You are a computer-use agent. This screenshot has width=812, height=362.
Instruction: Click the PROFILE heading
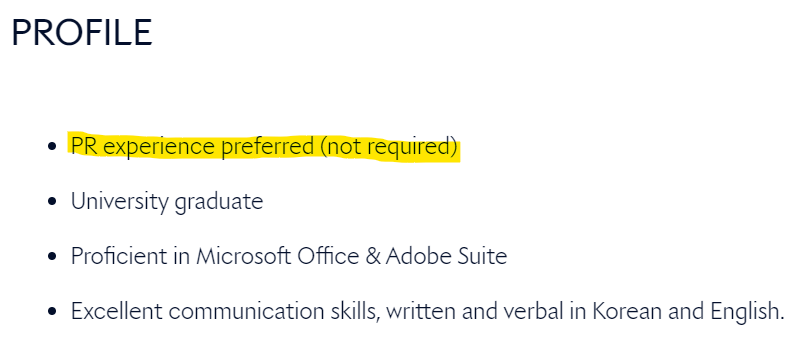81,33
